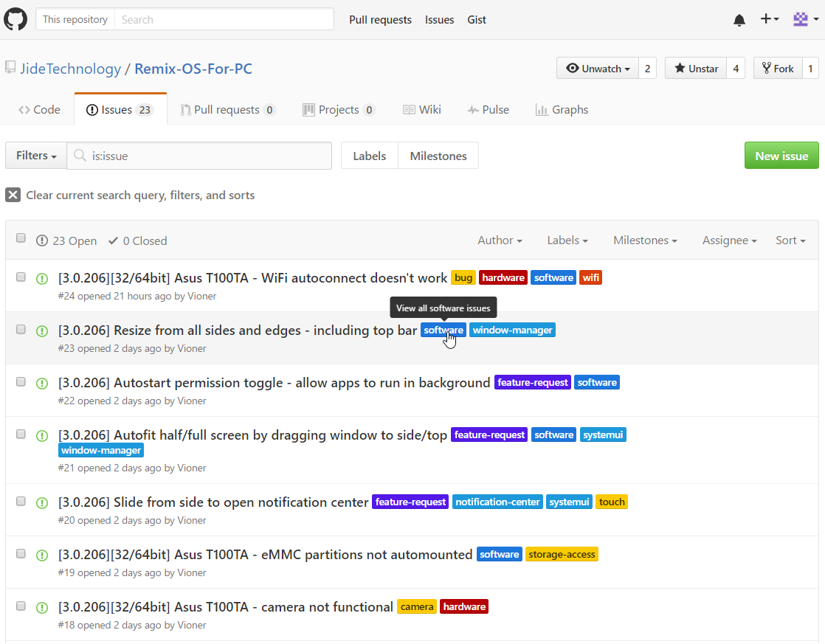
Task: Click the checkmark beside 0 Closed
Action: pyautogui.click(x=113, y=241)
